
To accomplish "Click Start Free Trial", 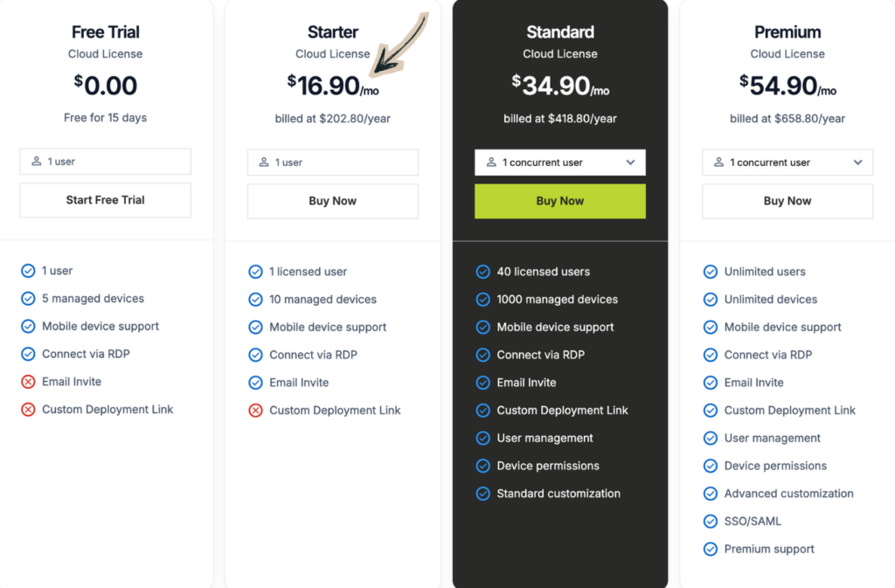I will pyautogui.click(x=105, y=200).
